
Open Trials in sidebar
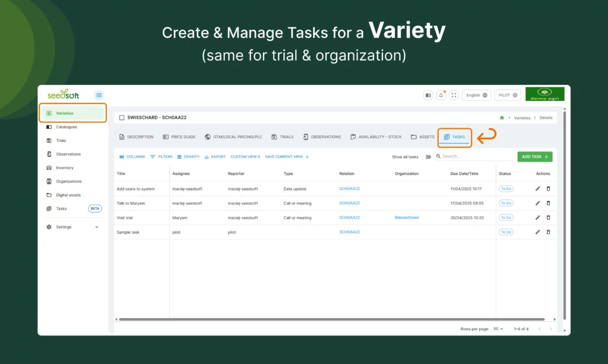(72, 140)
